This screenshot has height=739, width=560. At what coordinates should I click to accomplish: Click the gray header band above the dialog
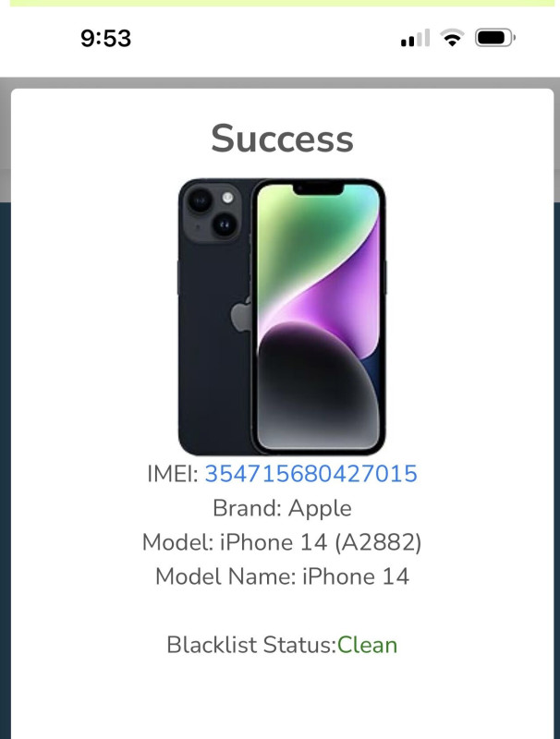280,82
